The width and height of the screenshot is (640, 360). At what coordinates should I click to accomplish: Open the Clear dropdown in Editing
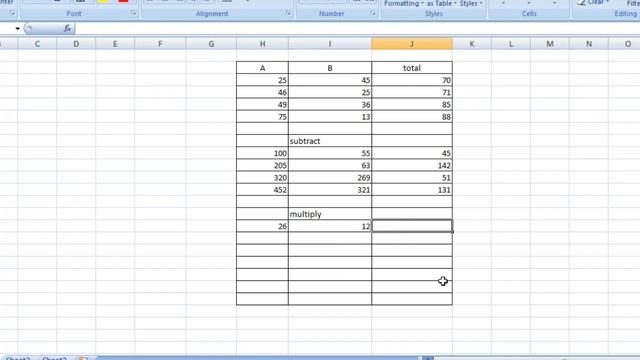pyautogui.click(x=593, y=3)
